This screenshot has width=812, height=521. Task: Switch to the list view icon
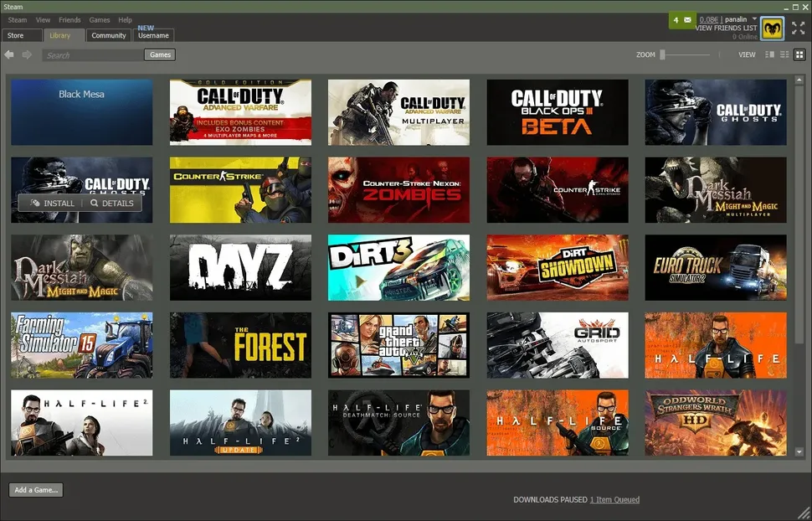coord(784,54)
